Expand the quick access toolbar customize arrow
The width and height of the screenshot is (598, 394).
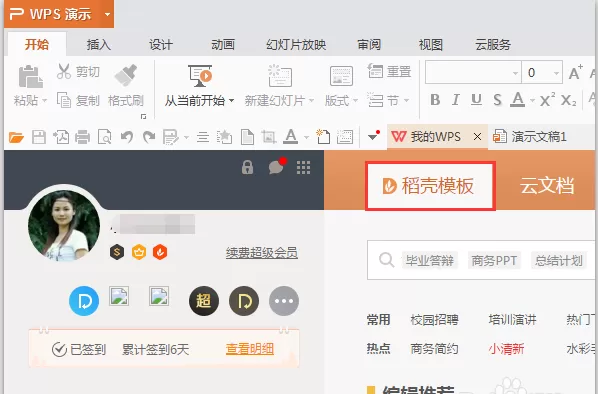pyautogui.click(x=373, y=136)
